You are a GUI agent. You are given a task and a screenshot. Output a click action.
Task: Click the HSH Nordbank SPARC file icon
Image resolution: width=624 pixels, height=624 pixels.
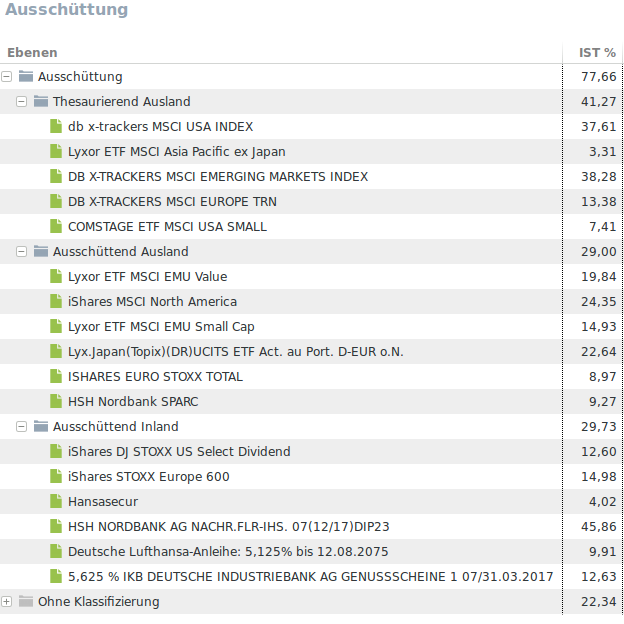coord(56,401)
